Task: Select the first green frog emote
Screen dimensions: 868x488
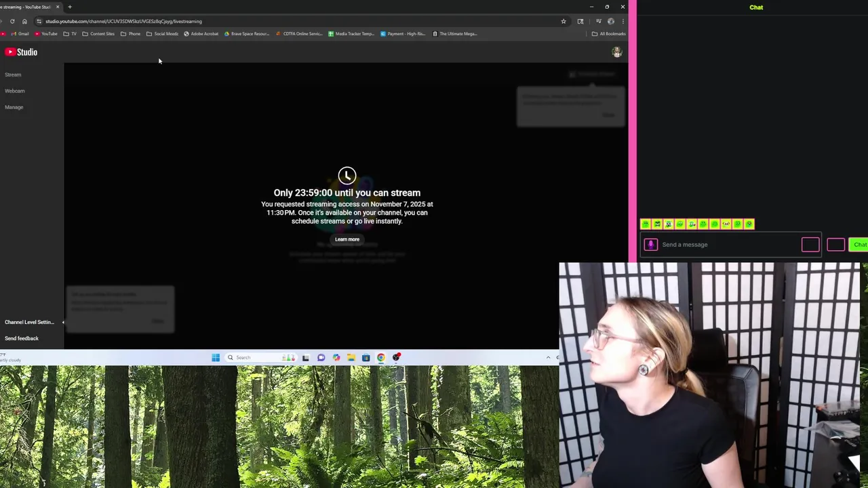Action: click(x=646, y=224)
